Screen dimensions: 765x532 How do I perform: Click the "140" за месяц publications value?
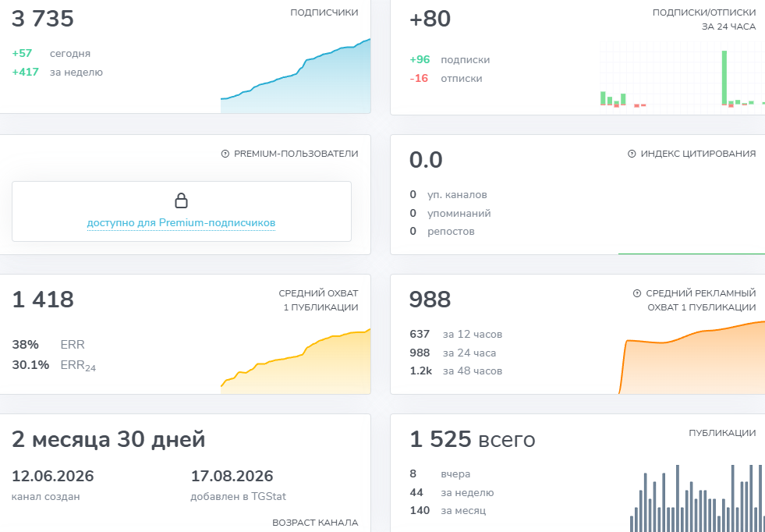tap(420, 510)
